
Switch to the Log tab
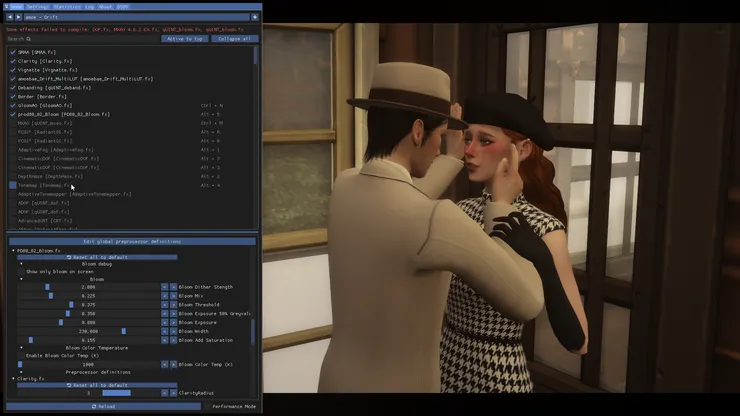pyautogui.click(x=89, y=7)
